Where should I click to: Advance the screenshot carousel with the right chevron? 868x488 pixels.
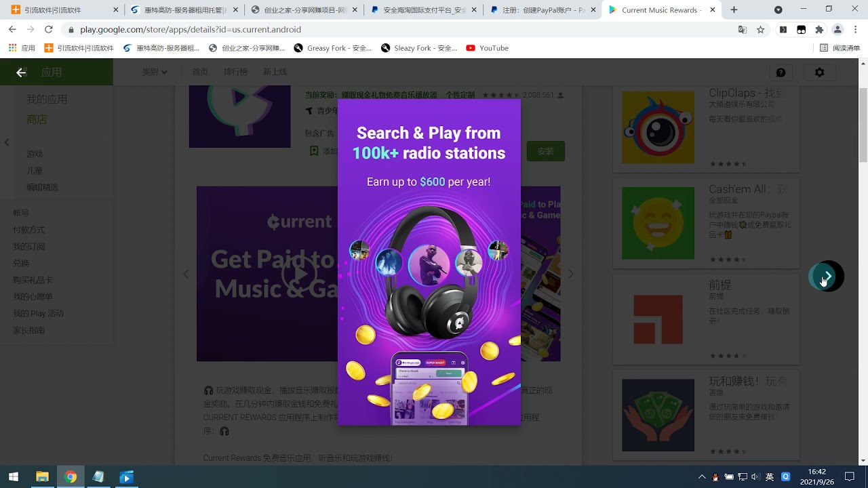point(570,274)
